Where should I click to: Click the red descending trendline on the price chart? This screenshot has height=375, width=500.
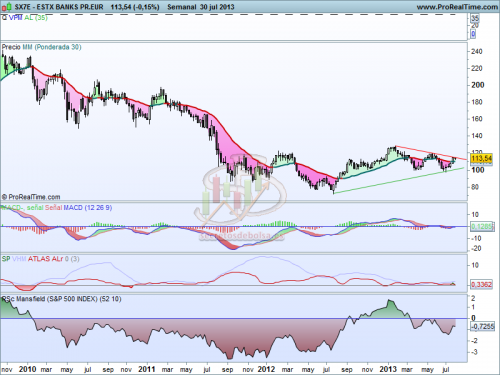(431, 153)
